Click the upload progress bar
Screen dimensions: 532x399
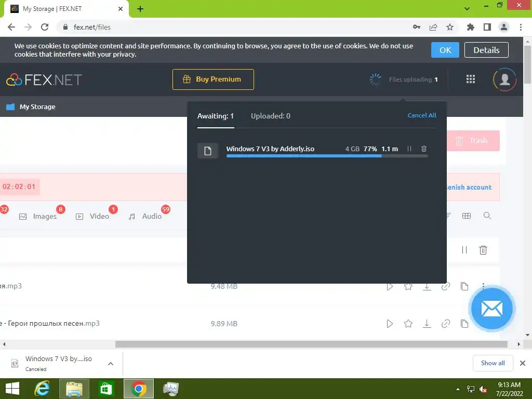click(x=327, y=156)
